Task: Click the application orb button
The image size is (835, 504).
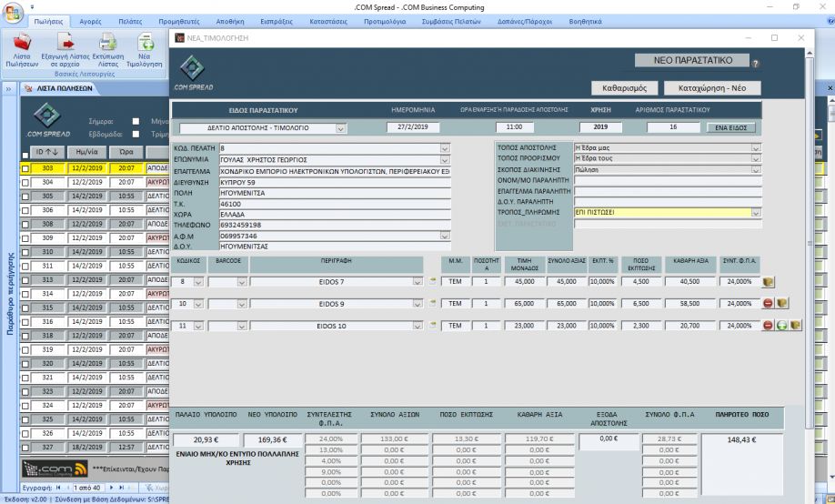Action: pos(12,12)
